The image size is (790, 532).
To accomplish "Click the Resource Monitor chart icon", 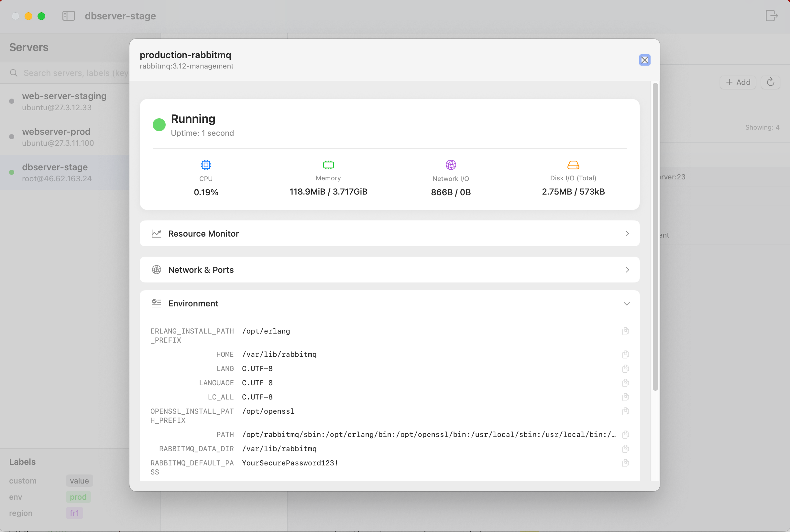I will 156,233.
